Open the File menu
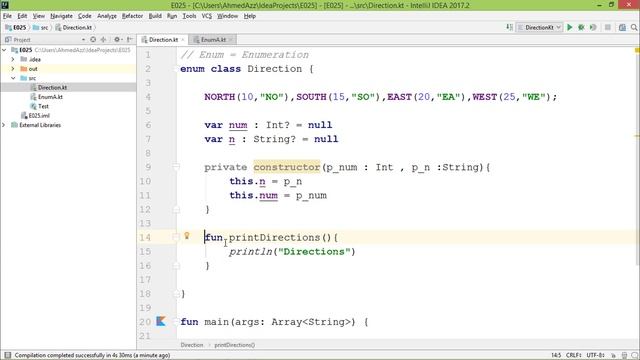Screen dimensions: 640x360 point(7,16)
